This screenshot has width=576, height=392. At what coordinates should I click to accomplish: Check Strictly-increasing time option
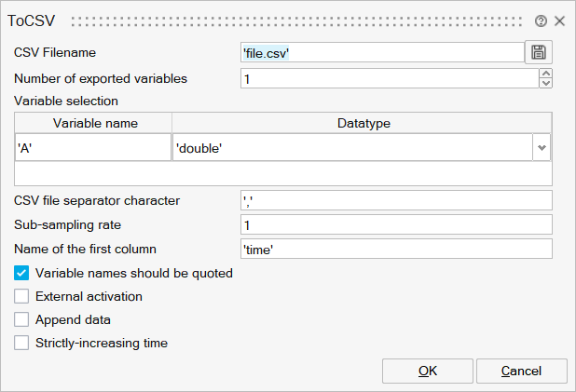[x=22, y=344]
